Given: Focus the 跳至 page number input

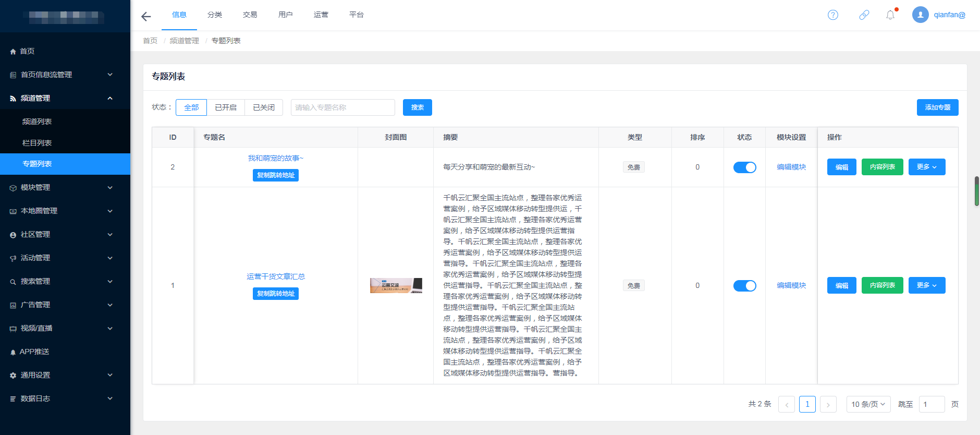Looking at the screenshot, I should (x=932, y=404).
